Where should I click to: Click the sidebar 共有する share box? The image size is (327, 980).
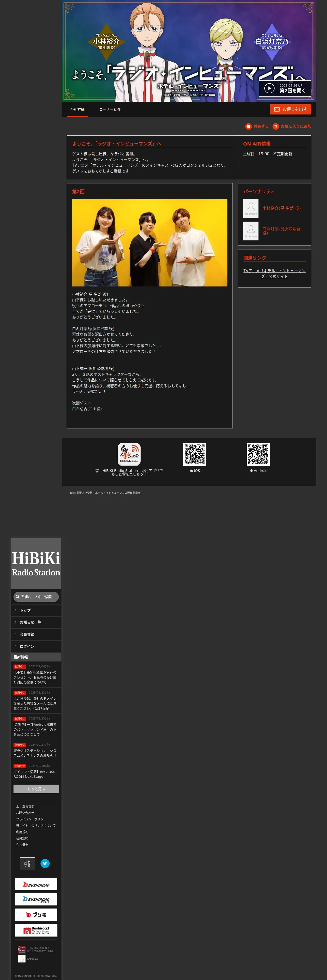(x=28, y=863)
